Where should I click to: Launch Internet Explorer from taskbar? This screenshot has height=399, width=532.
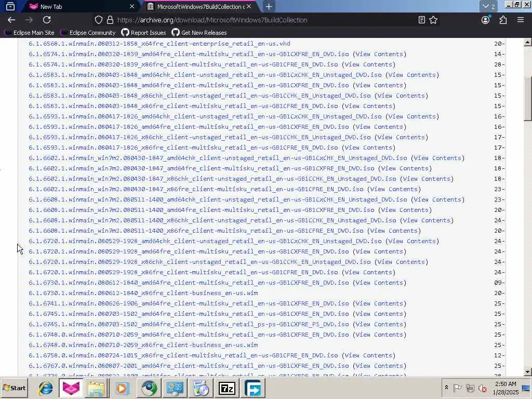[x=46, y=388]
